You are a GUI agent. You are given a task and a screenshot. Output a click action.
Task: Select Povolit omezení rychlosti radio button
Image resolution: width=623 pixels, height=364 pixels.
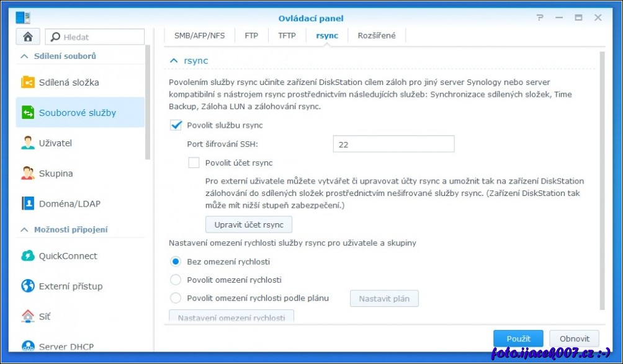pyautogui.click(x=176, y=280)
